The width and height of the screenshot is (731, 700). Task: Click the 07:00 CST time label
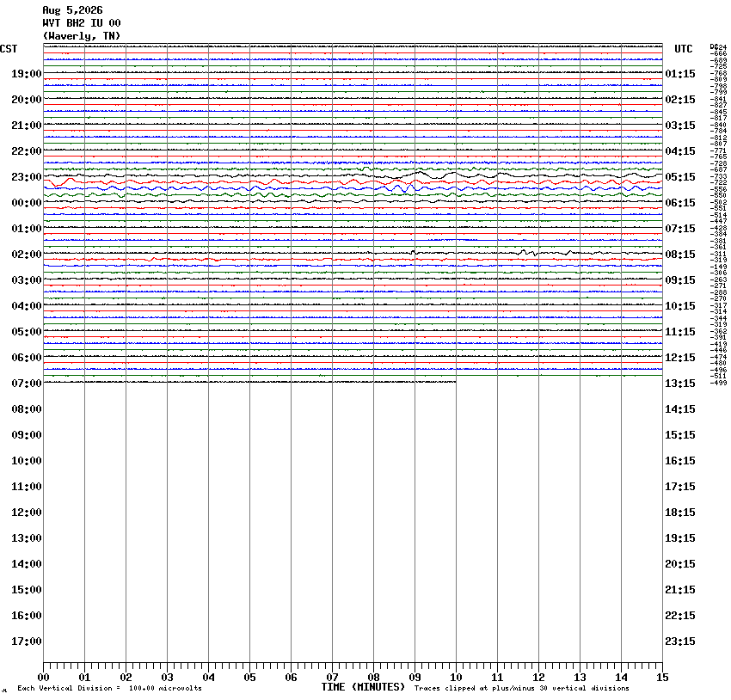tap(27, 384)
